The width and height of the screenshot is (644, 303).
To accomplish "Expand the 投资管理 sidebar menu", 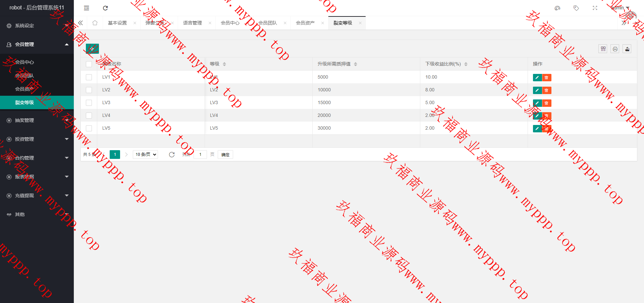I will point(37,139).
